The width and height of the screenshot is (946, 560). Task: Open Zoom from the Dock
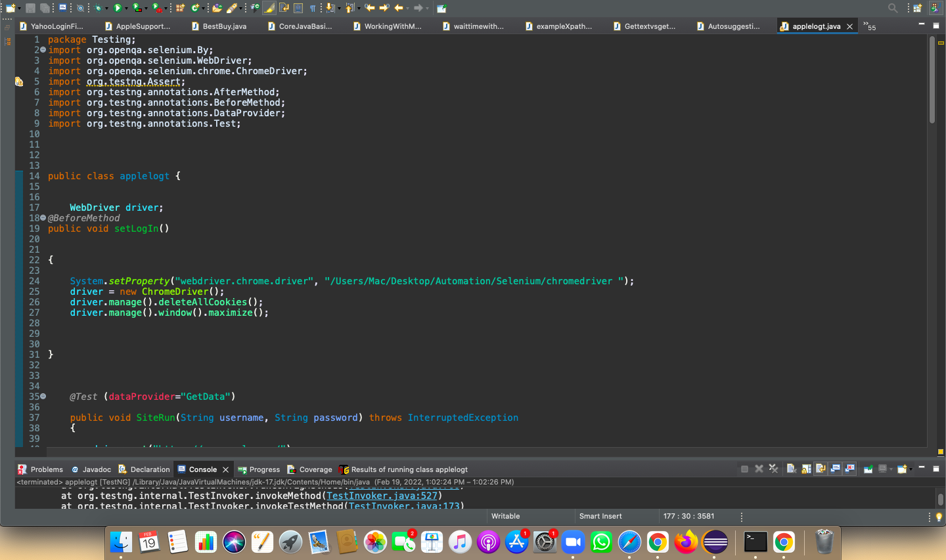click(x=573, y=542)
